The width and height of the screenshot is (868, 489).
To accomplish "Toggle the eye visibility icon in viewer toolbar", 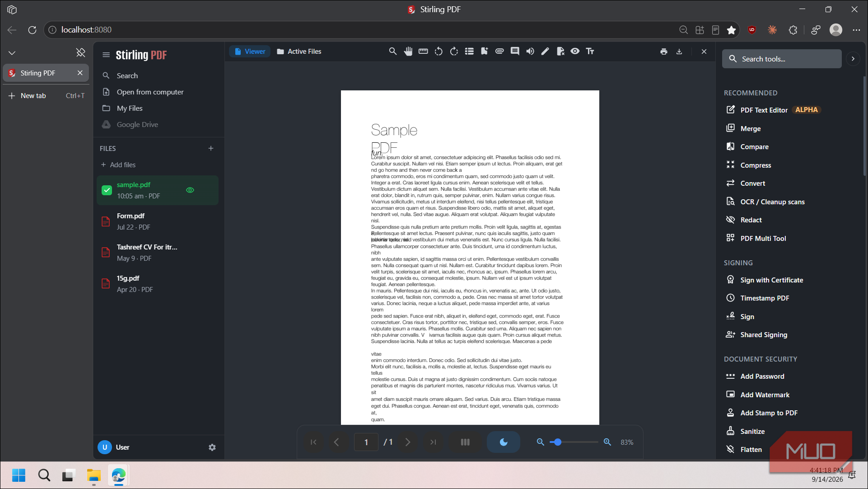I will [x=575, y=52].
